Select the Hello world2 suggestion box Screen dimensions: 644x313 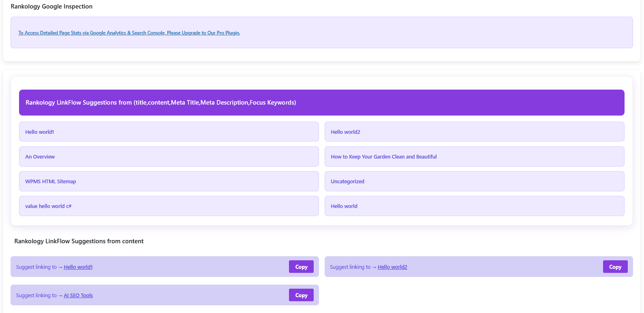click(x=474, y=132)
